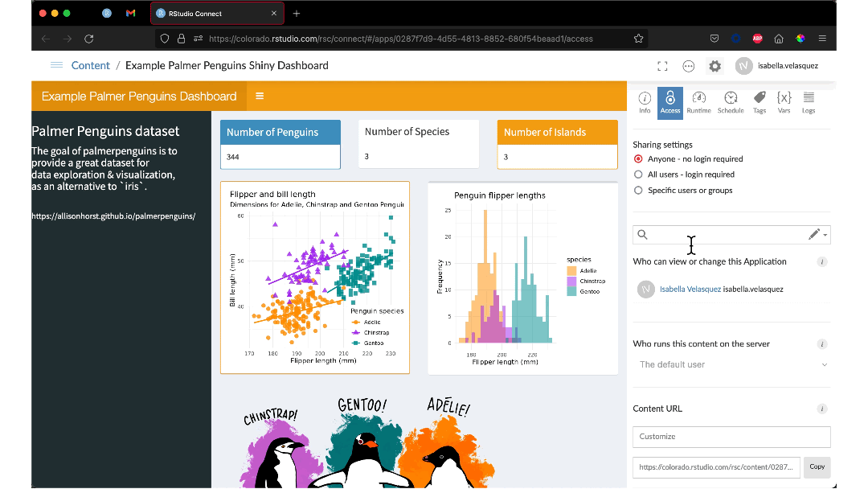
Task: Select 'Anyone - no login required' option
Action: pos(639,159)
